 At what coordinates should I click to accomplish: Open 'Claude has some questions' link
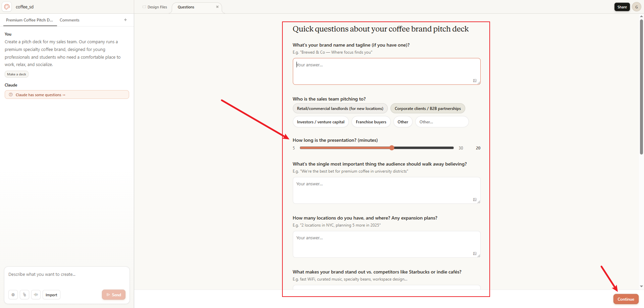pyautogui.click(x=67, y=95)
